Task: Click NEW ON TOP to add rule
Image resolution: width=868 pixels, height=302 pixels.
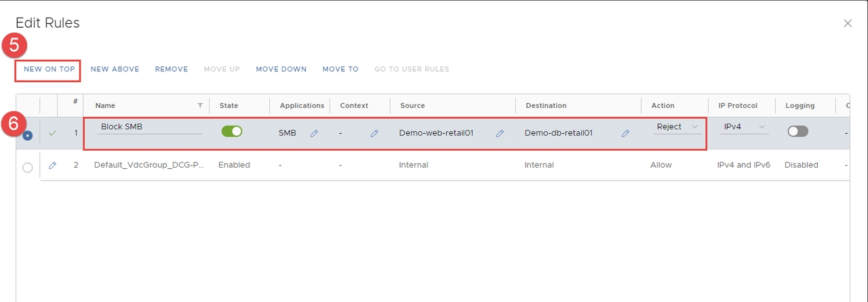Action: [49, 69]
